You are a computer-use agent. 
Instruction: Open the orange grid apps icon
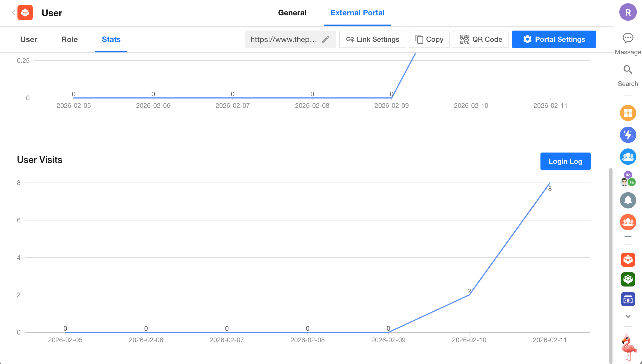[628, 113]
